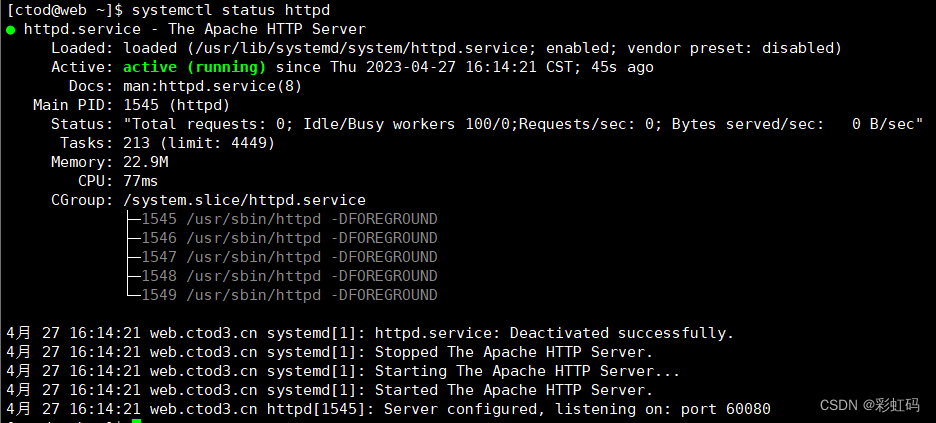
Task: Click the Memory value 22.9M
Action: pyautogui.click(x=146, y=162)
